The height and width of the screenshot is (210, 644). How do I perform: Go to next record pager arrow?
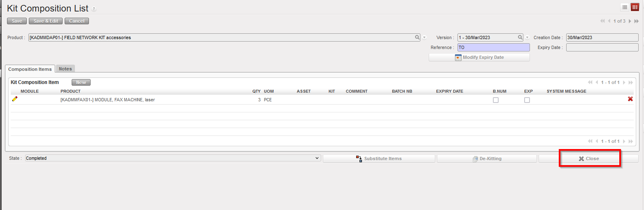(630, 21)
